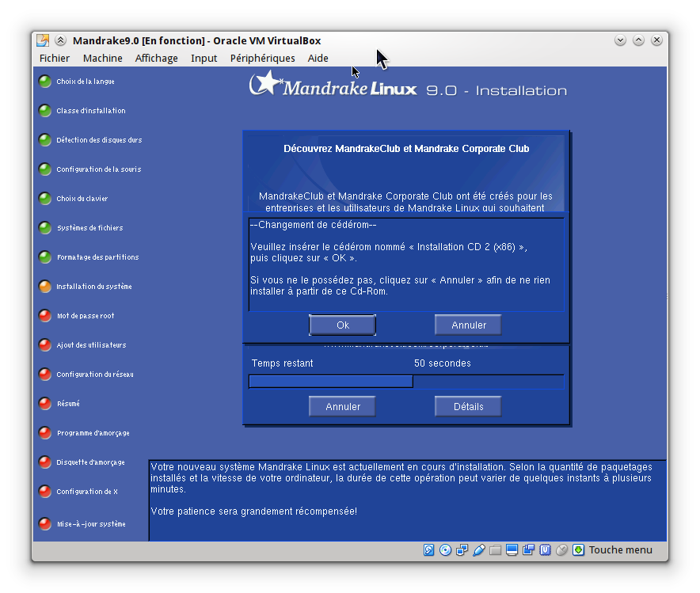This screenshot has height=593, width=700.
Task: Select the Formatage des partitions step light
Action: 45,257
